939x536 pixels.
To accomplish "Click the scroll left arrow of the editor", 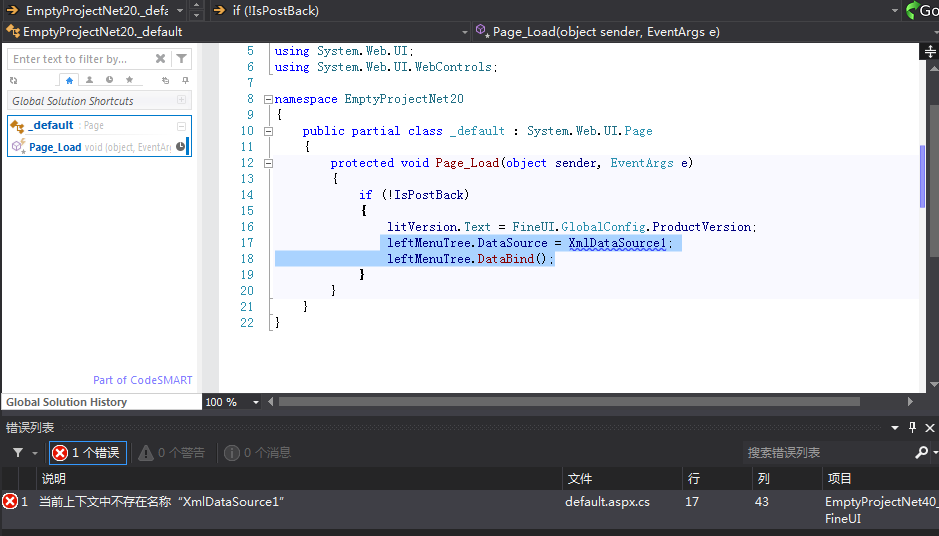I will click(x=271, y=402).
